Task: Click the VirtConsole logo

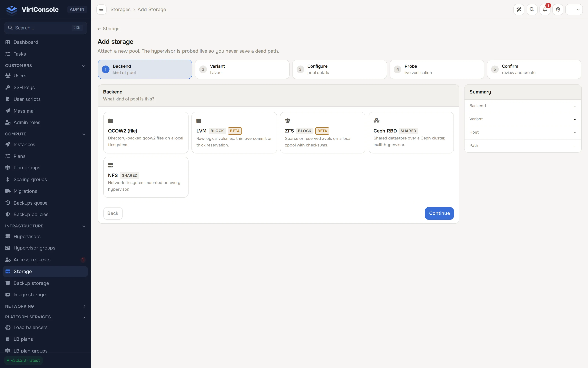Action: [33, 10]
